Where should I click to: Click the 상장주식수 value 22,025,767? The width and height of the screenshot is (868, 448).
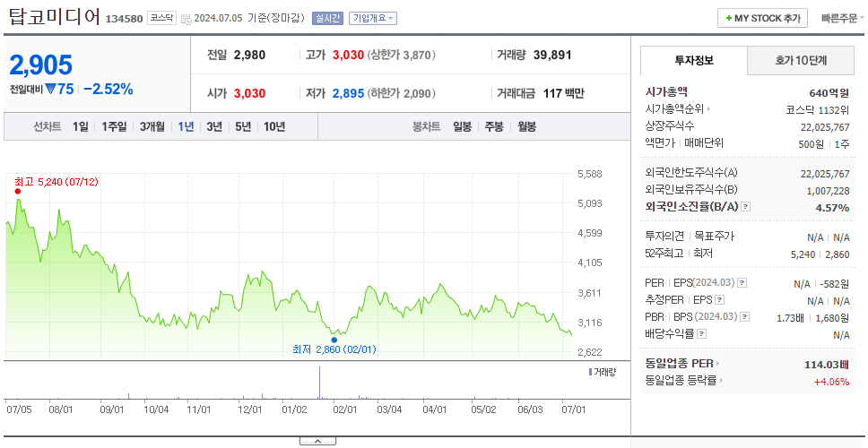pos(825,126)
